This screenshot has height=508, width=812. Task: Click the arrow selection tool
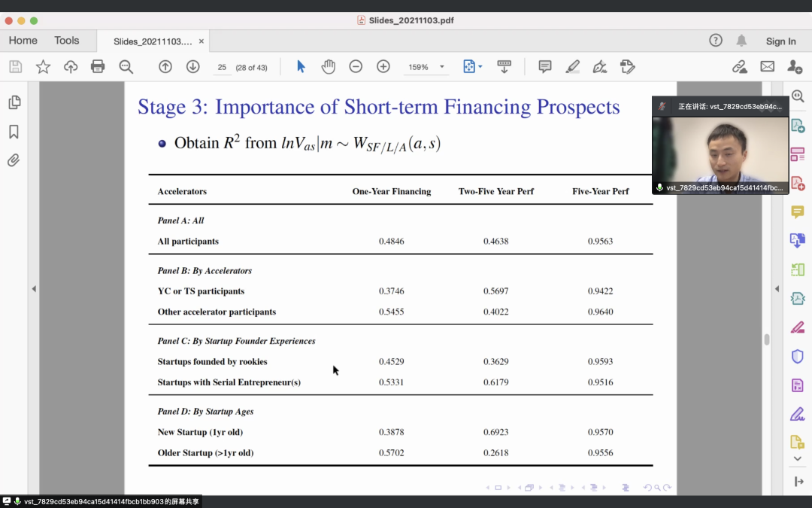click(301, 67)
